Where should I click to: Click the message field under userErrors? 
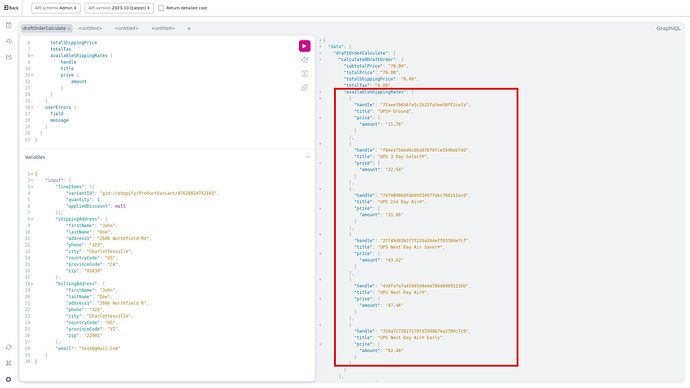pyautogui.click(x=59, y=120)
